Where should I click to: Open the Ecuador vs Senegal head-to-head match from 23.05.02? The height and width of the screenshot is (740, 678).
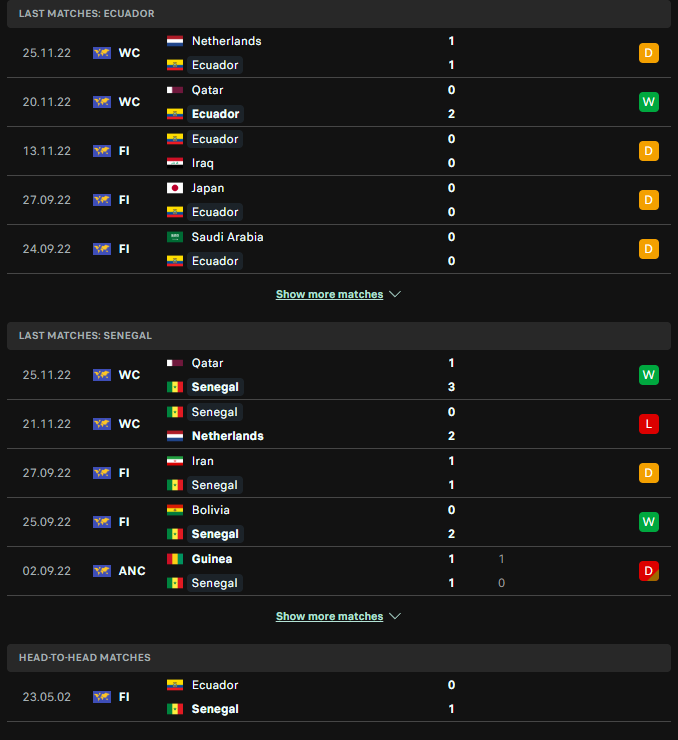[339, 697]
